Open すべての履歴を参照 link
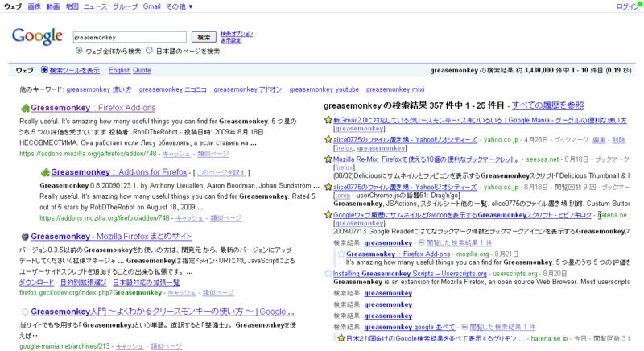644x351 pixels. (x=547, y=105)
